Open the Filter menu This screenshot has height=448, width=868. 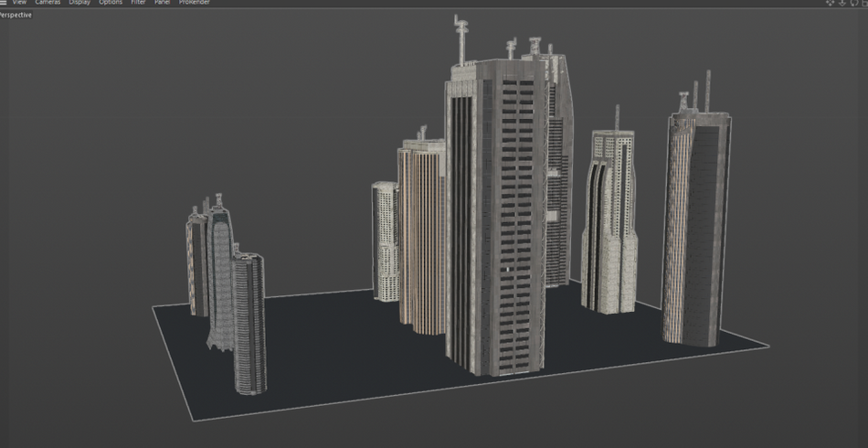point(138,2)
